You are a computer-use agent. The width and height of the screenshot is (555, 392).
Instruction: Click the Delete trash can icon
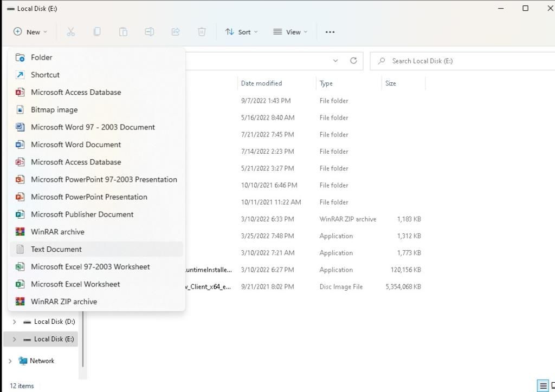click(202, 32)
